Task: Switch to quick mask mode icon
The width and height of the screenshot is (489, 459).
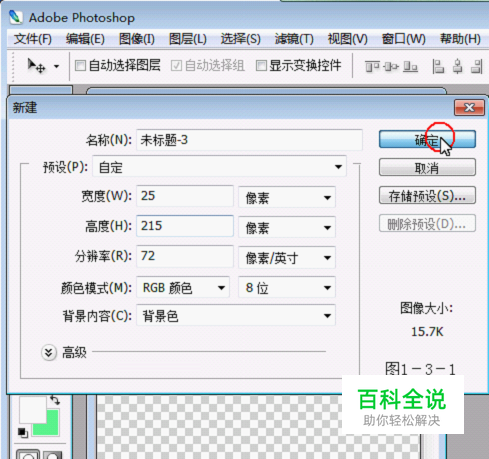Action: (53, 454)
